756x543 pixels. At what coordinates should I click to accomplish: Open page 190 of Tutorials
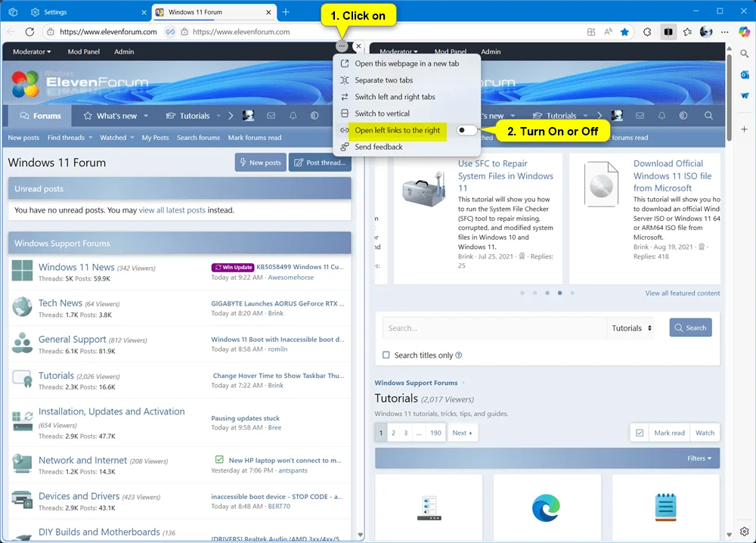(x=435, y=433)
